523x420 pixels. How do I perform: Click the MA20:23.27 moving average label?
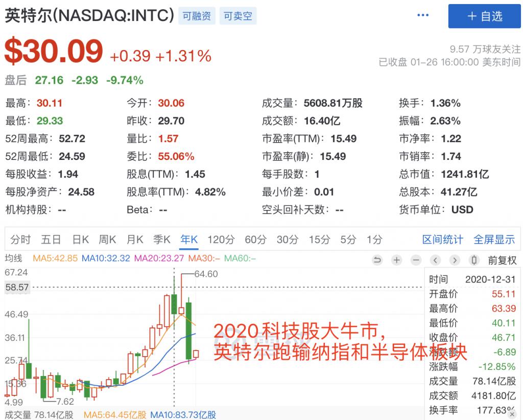pyautogui.click(x=159, y=258)
